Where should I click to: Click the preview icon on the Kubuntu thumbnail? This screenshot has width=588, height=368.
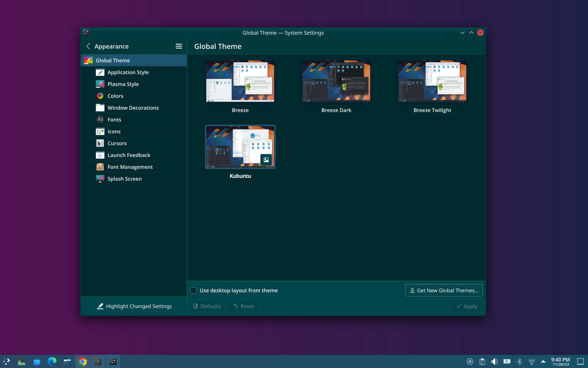(266, 160)
